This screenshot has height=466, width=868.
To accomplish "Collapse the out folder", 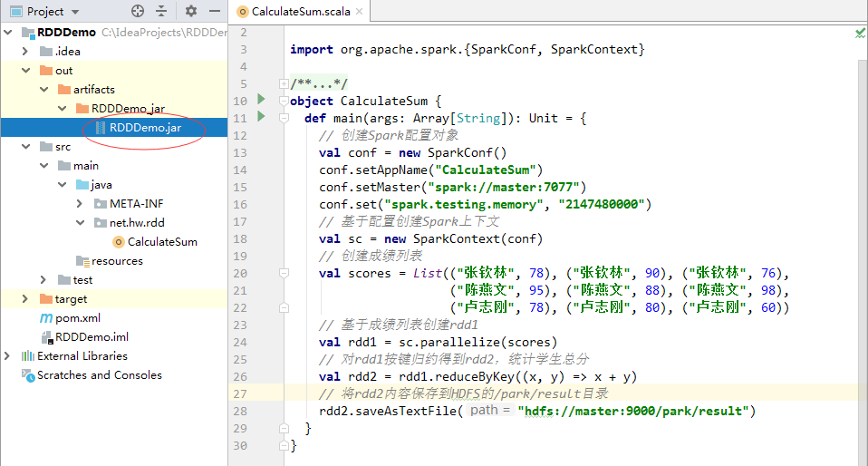I will [x=26, y=71].
